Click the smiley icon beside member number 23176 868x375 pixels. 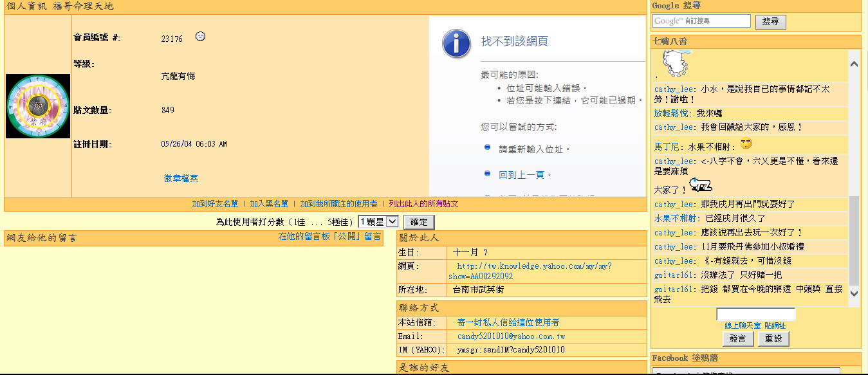(200, 37)
